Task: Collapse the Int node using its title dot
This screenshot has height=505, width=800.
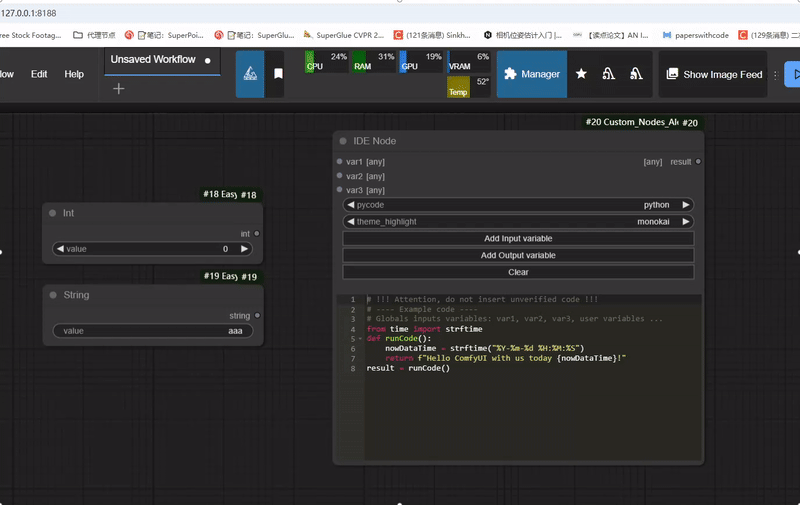Action: pos(53,213)
